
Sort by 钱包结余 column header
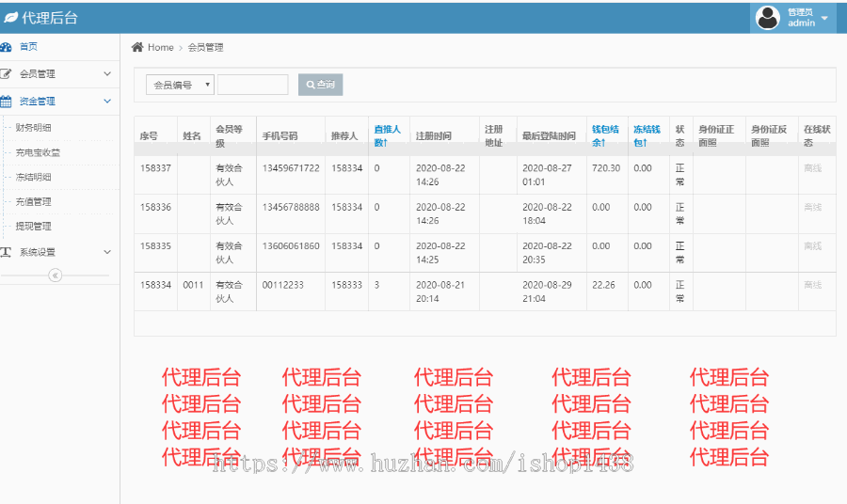[x=604, y=135]
